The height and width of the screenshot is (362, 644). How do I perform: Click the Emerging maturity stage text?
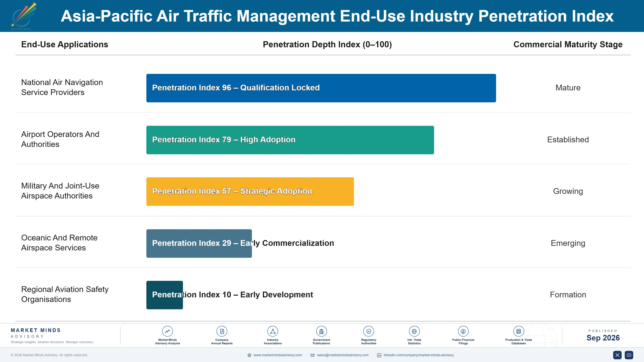click(568, 243)
